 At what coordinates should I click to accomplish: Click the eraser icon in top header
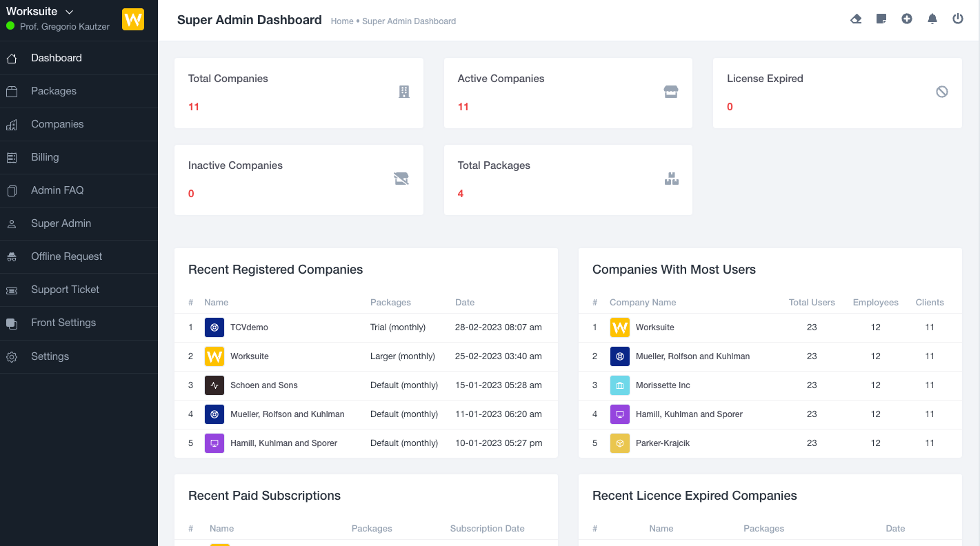[x=856, y=19]
